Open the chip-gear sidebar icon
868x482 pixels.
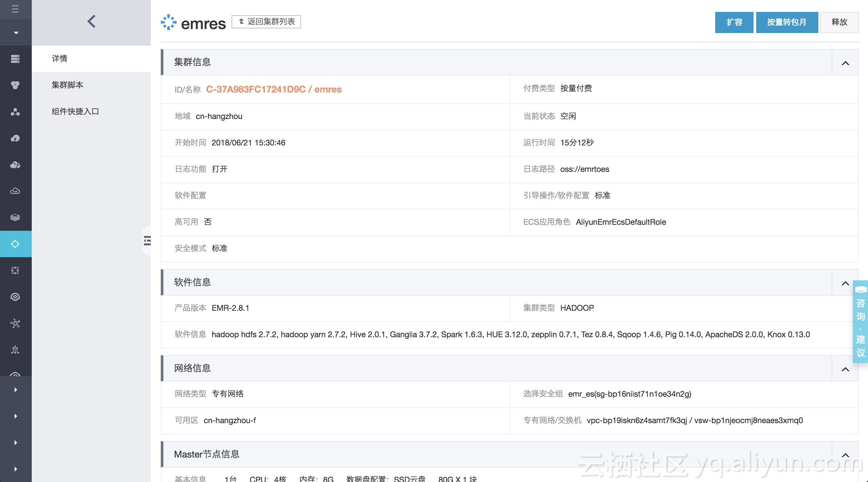15,270
